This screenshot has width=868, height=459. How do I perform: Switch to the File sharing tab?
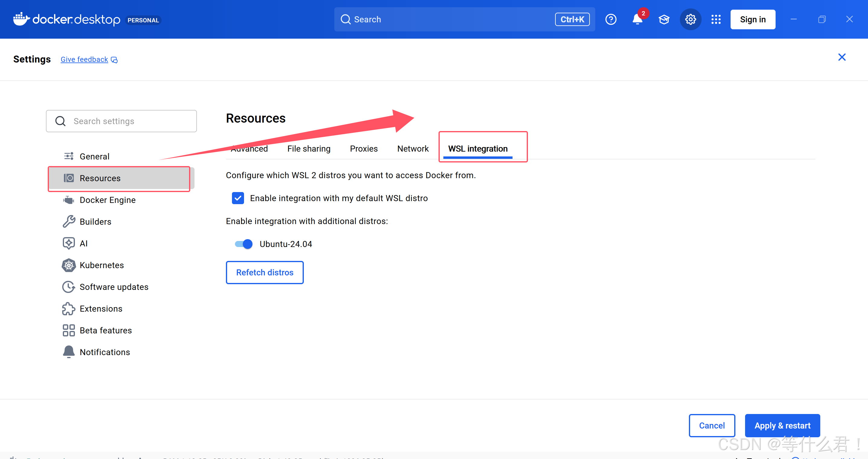point(309,149)
